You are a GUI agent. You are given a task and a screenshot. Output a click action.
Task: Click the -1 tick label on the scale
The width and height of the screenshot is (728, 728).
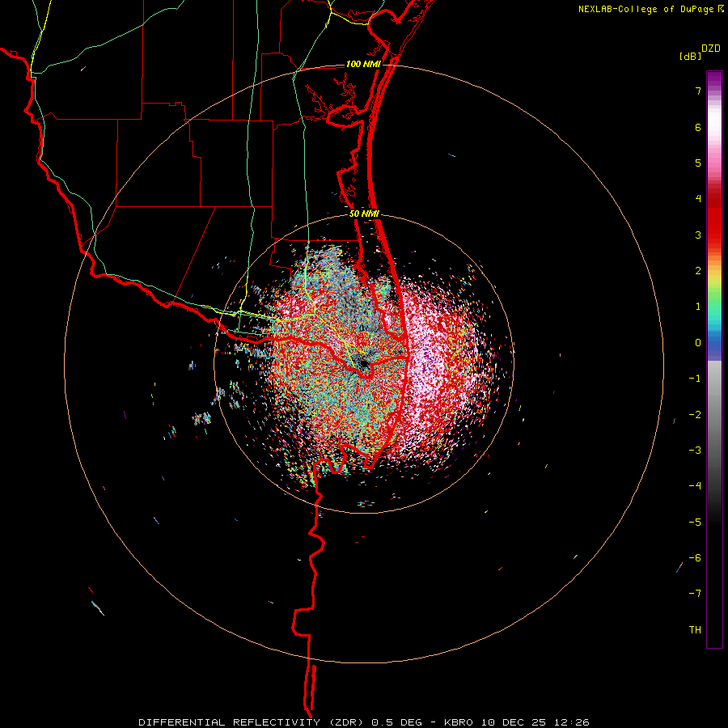coord(695,379)
